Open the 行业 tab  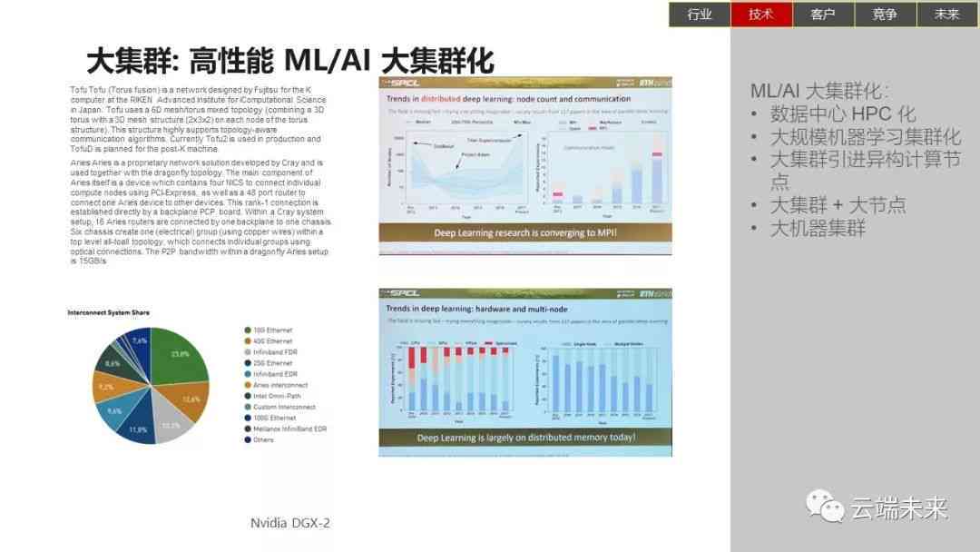700,15
